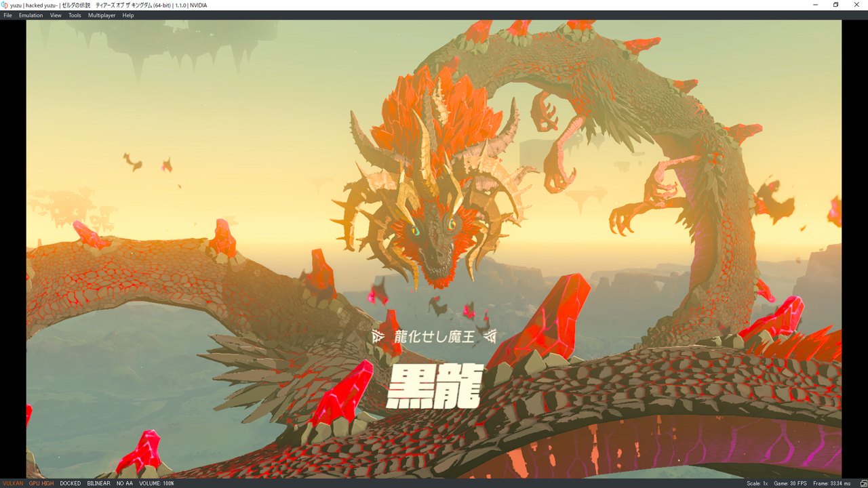
Task: Click the Frame: 33.34 ms indicator
Action: click(x=831, y=483)
